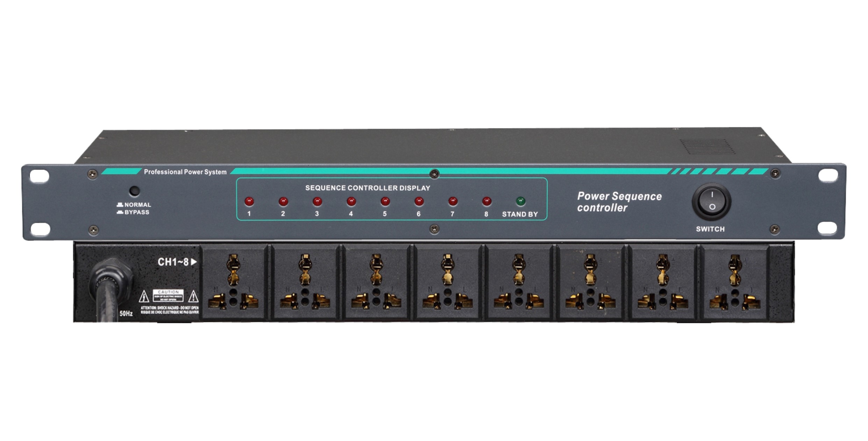Screen dimensions: 868x441
Task: Click the number '6' label in the display
Action: click(419, 214)
